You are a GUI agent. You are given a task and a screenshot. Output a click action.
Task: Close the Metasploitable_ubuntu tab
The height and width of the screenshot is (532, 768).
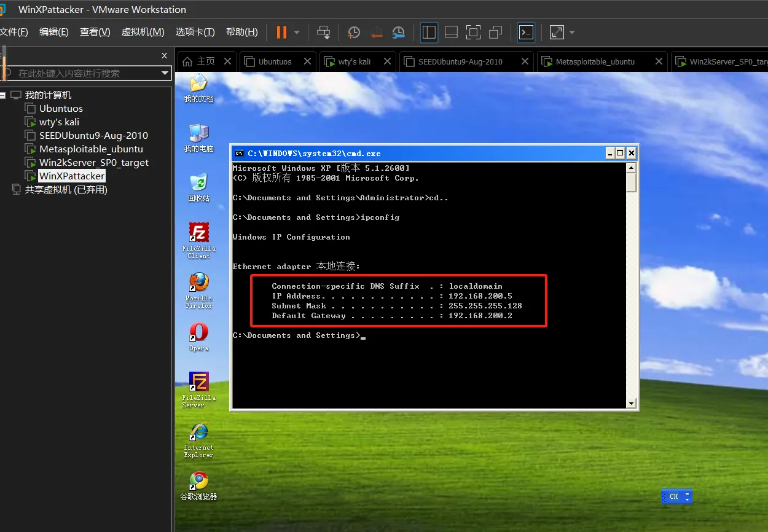659,61
